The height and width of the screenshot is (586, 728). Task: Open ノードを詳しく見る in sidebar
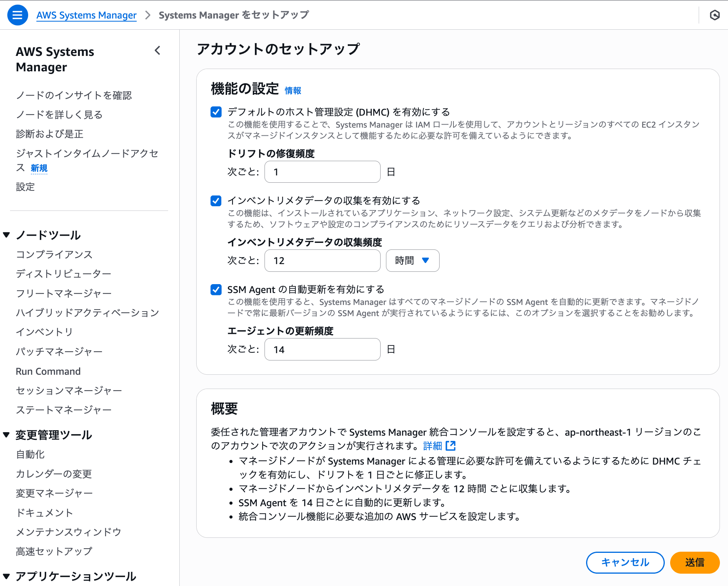59,115
